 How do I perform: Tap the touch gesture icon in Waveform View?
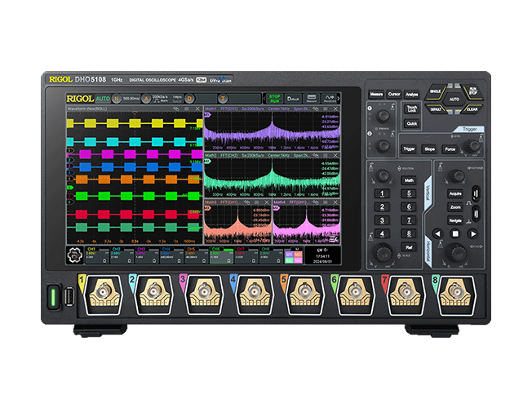175,109
